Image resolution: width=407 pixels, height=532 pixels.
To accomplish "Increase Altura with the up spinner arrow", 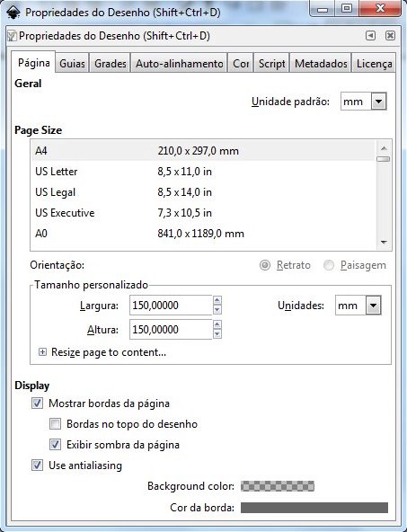I will tap(217, 324).
